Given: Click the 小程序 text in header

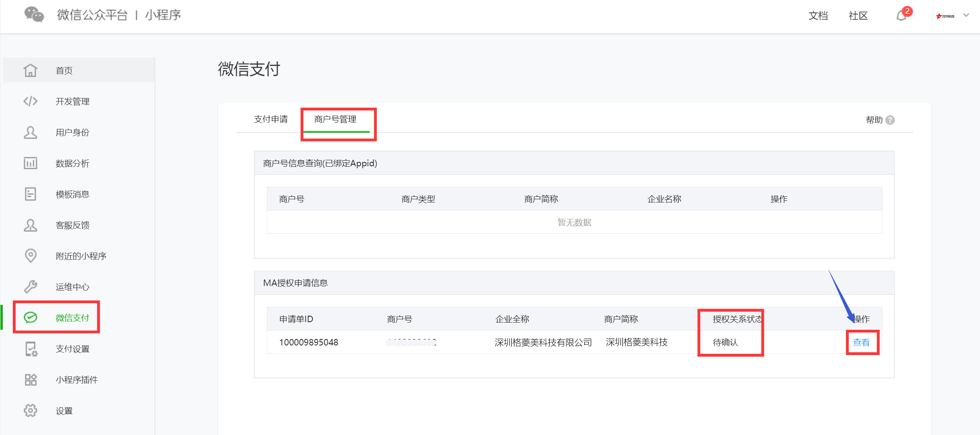Looking at the screenshot, I should point(163,15).
